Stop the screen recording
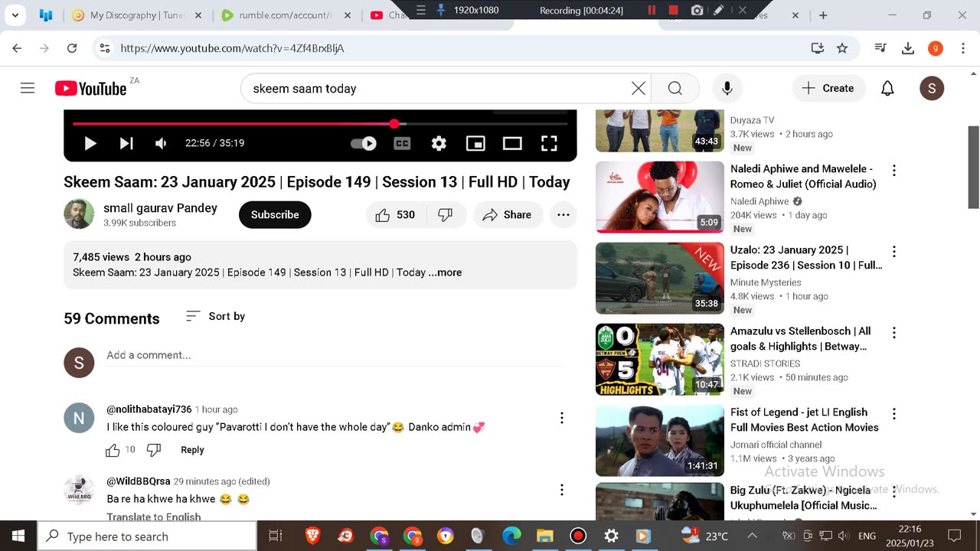This screenshot has width=980, height=551. (x=674, y=10)
